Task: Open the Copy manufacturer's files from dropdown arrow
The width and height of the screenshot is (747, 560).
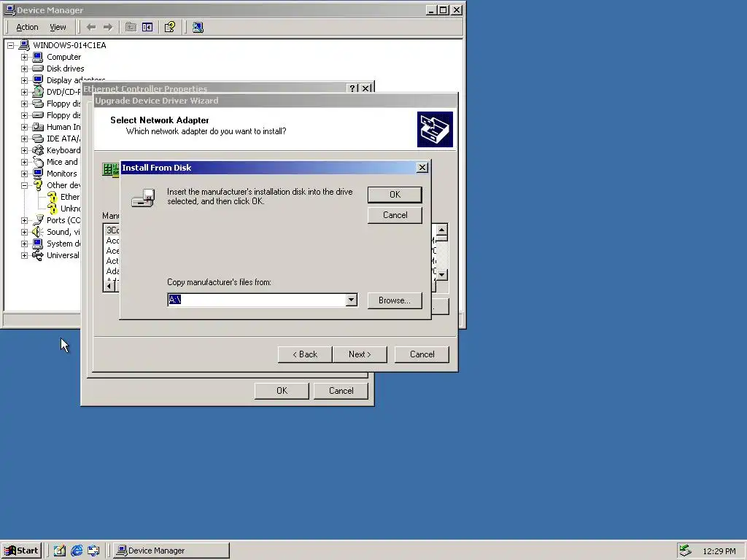Action: click(x=351, y=300)
